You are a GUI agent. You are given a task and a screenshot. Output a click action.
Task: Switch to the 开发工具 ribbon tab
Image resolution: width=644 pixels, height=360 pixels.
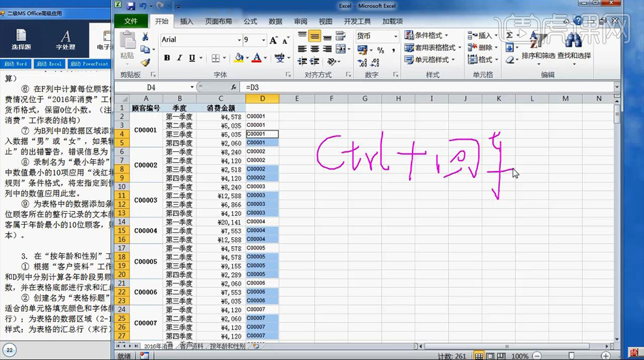(x=357, y=21)
